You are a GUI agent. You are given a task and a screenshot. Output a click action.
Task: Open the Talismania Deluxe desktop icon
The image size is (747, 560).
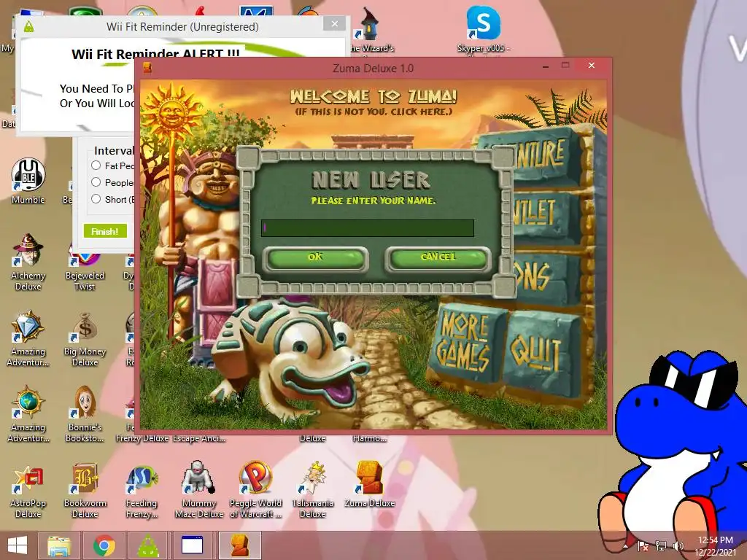[312, 489]
